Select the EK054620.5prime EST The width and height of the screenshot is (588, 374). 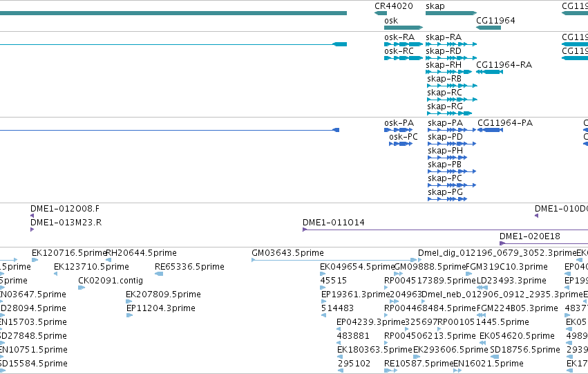[x=482, y=343]
